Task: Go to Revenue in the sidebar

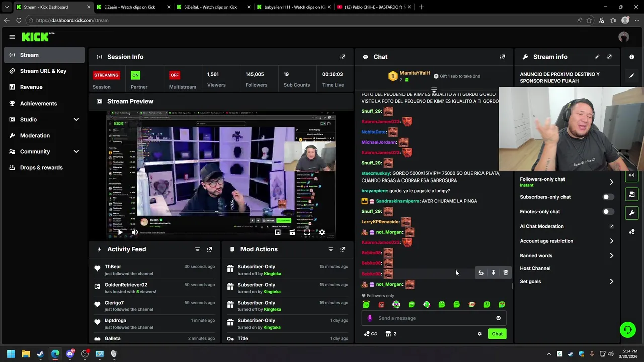Action: point(44,87)
